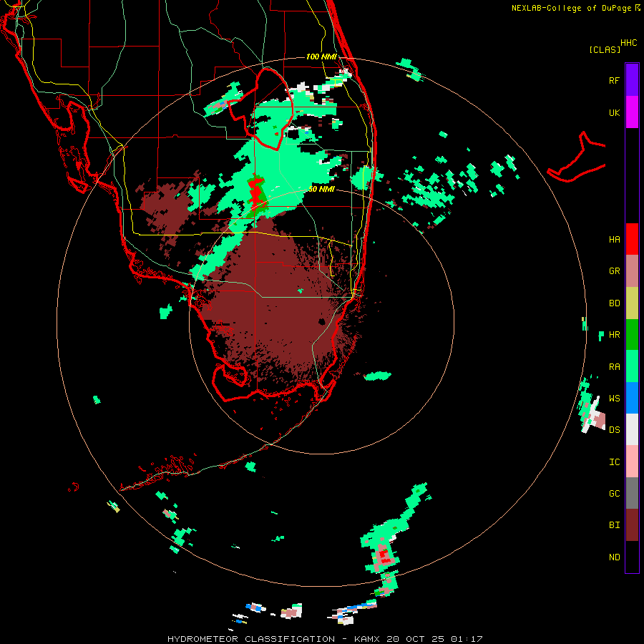Click the HR dark green swatch

click(632, 334)
